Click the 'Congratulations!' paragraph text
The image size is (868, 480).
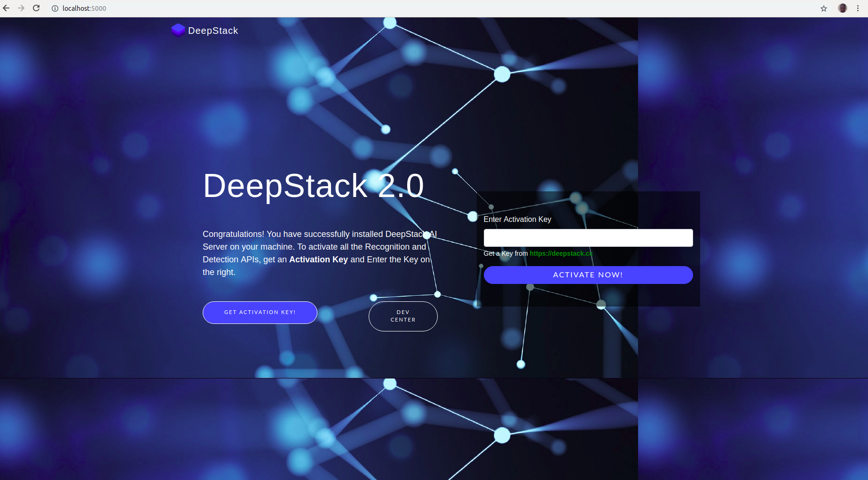[x=320, y=253]
